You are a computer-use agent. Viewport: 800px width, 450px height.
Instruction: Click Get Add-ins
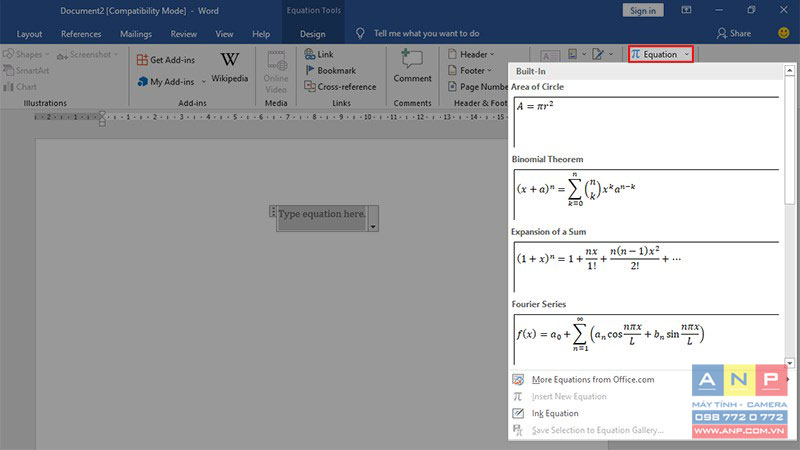tap(166, 60)
